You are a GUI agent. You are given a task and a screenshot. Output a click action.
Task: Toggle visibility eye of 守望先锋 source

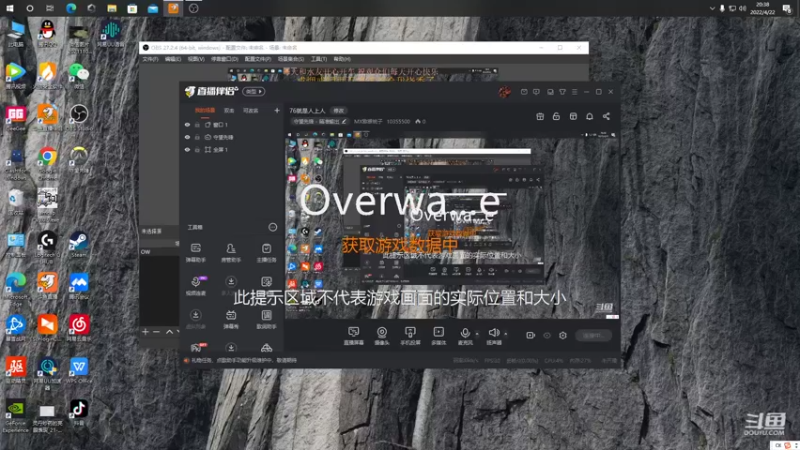click(x=187, y=137)
